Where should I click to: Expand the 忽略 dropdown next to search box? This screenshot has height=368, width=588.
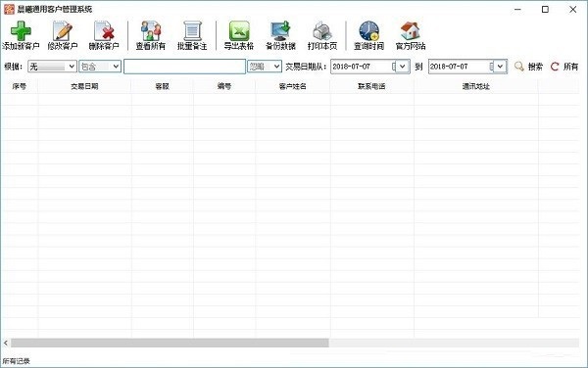click(265, 67)
